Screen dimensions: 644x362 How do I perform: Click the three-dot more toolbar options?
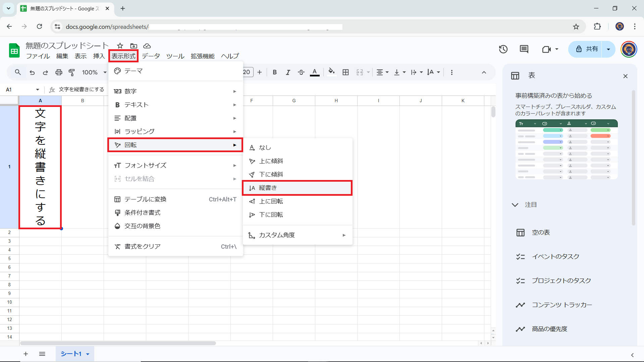tap(452, 72)
